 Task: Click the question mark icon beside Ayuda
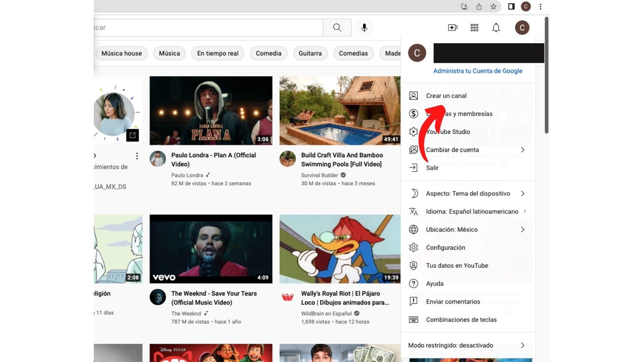tap(414, 283)
